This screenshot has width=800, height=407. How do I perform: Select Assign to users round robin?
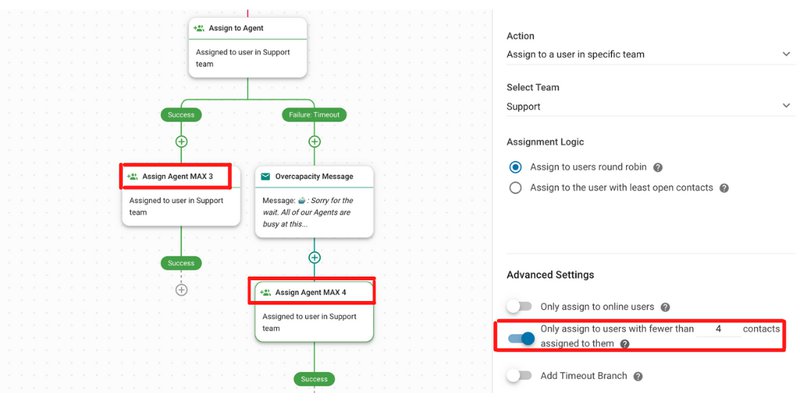click(x=516, y=168)
